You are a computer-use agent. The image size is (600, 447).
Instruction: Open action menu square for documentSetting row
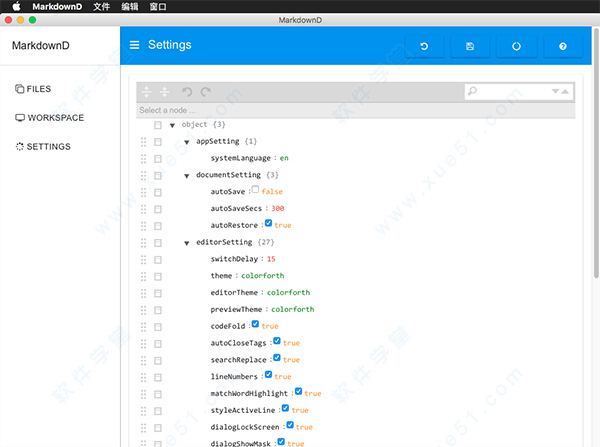pos(158,176)
